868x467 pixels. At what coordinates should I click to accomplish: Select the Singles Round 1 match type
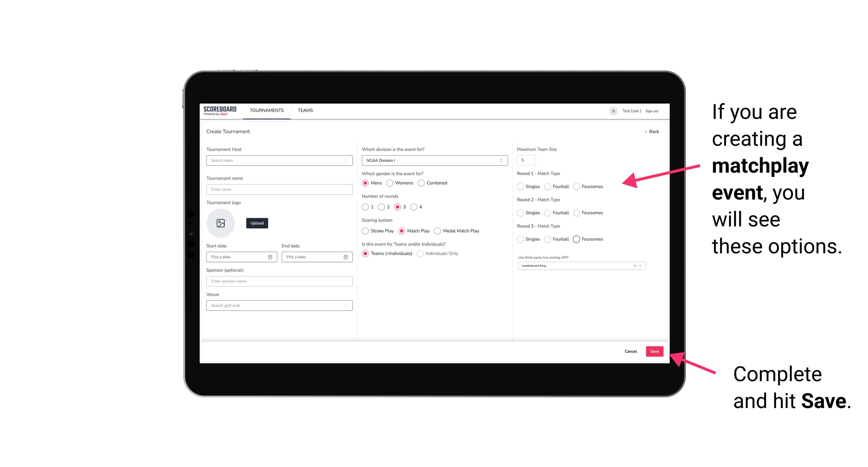pyautogui.click(x=520, y=186)
